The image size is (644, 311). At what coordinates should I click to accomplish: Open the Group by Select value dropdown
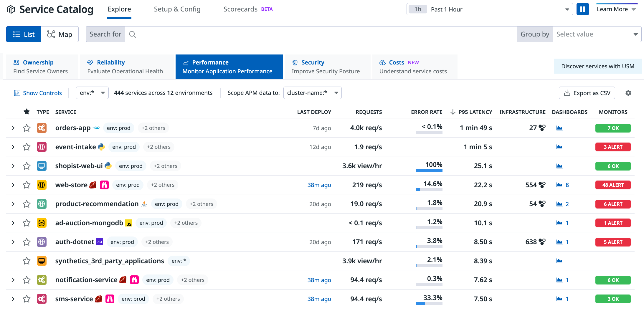(x=597, y=34)
